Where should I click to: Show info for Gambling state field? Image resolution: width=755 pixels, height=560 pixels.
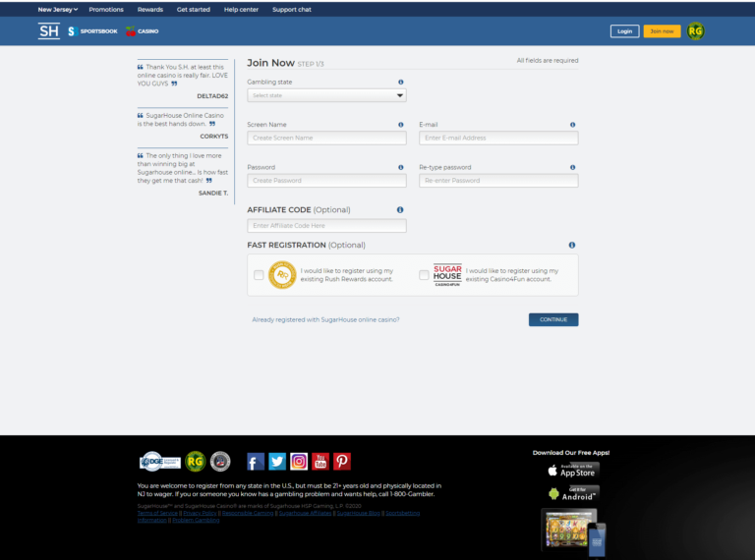(x=401, y=83)
